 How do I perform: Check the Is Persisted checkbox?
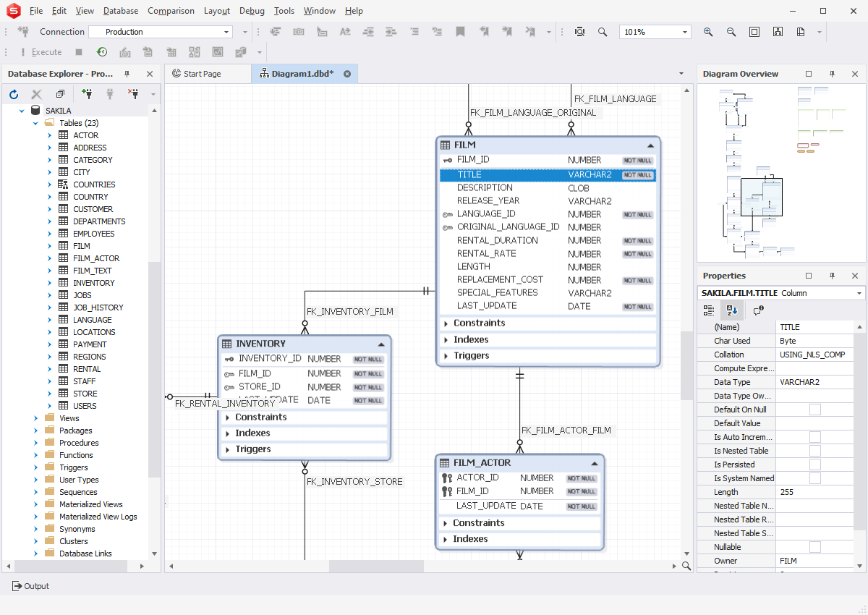click(814, 465)
